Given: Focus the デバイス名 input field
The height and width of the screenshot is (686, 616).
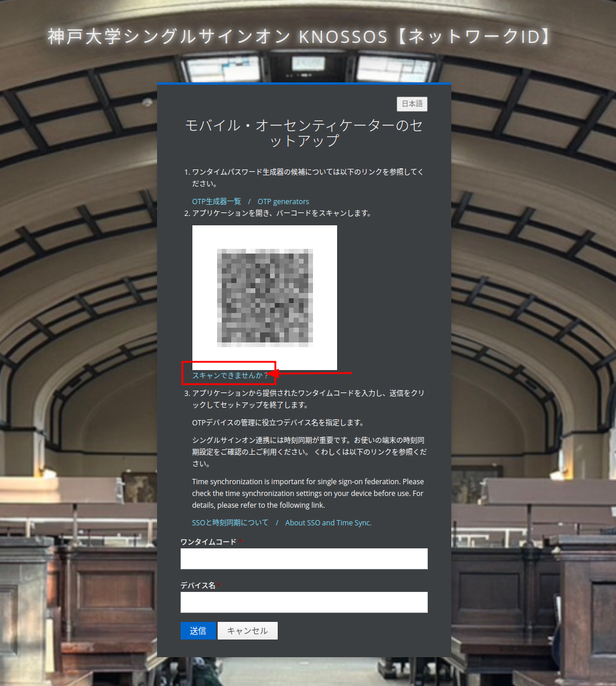Looking at the screenshot, I should 304,602.
